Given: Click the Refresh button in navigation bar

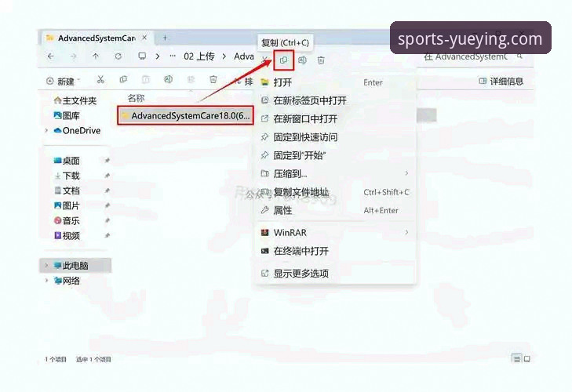Looking at the screenshot, I should [x=118, y=56].
